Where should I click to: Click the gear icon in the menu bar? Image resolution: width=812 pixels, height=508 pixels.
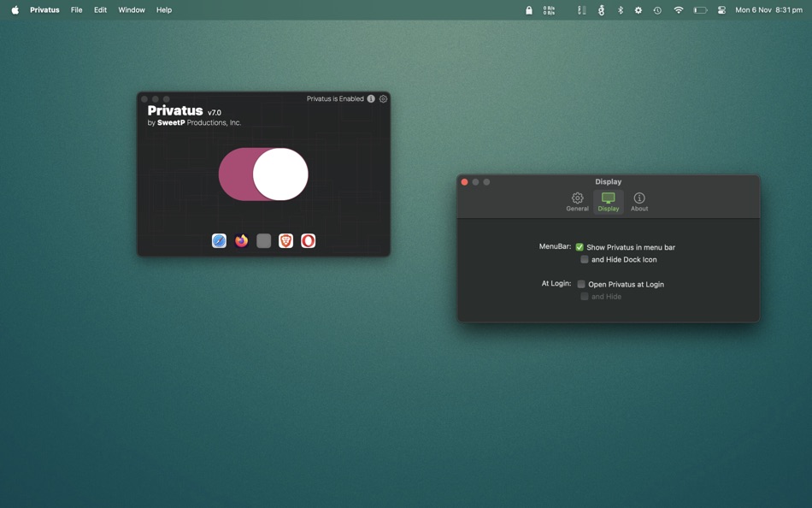(x=638, y=10)
